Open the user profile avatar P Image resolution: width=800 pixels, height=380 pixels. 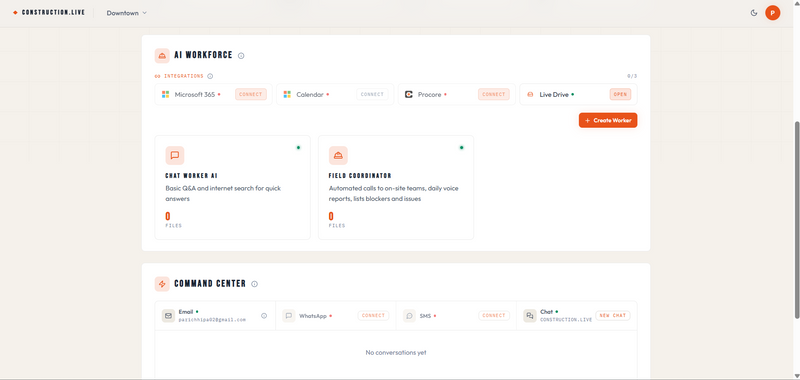click(x=772, y=13)
